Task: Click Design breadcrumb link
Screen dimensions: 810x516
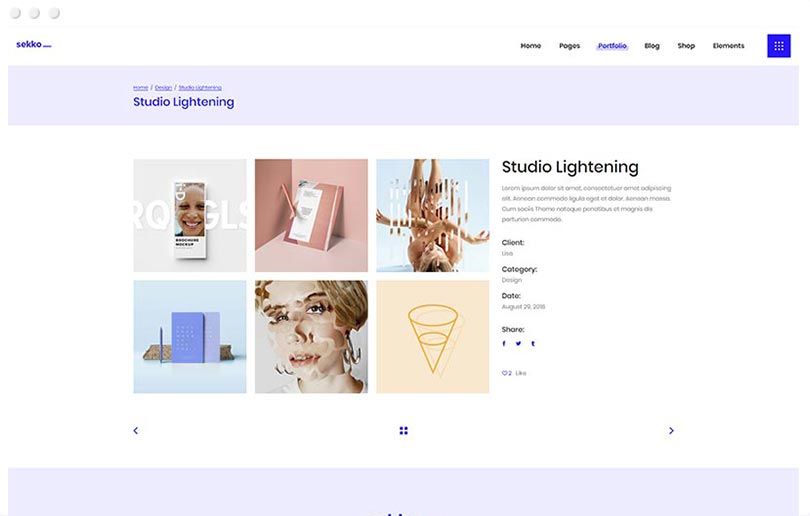Action: [x=163, y=88]
